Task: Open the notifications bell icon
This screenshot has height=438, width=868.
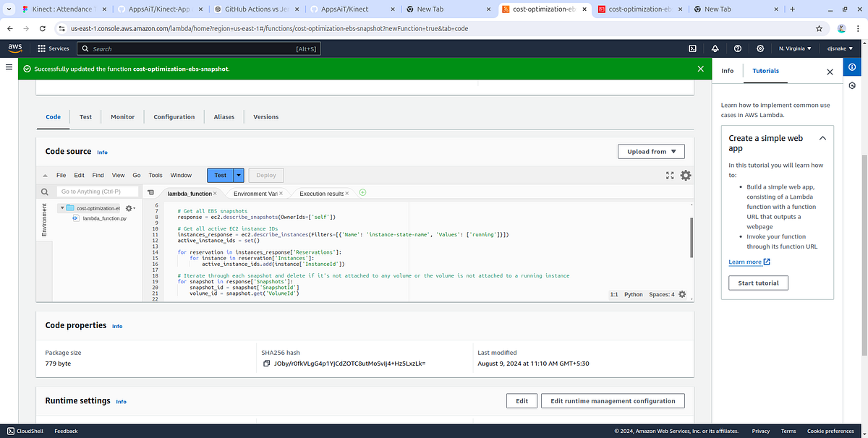Action: 715,48
